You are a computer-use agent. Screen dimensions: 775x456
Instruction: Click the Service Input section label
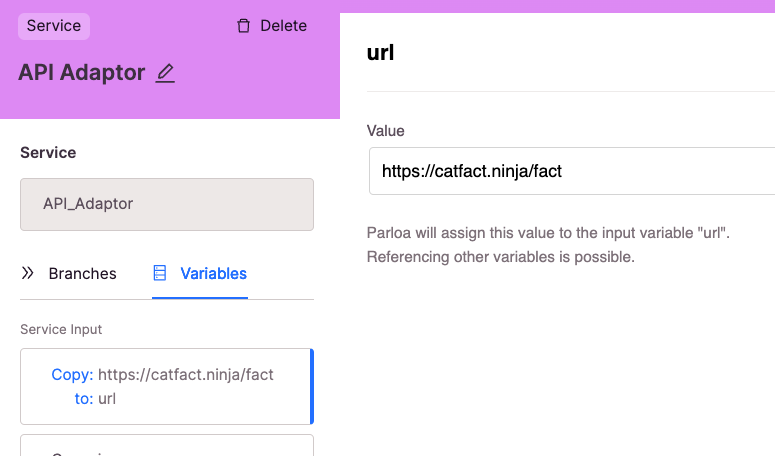61,330
